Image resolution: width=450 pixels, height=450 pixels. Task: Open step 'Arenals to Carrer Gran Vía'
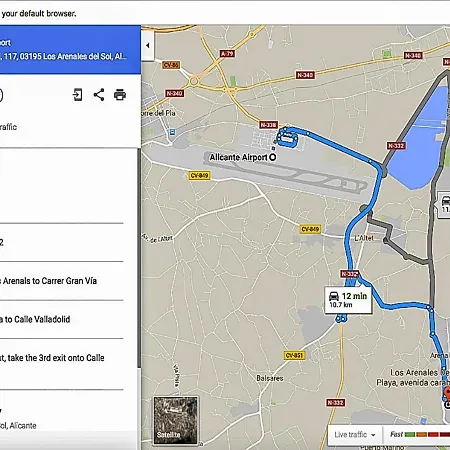(x=49, y=281)
